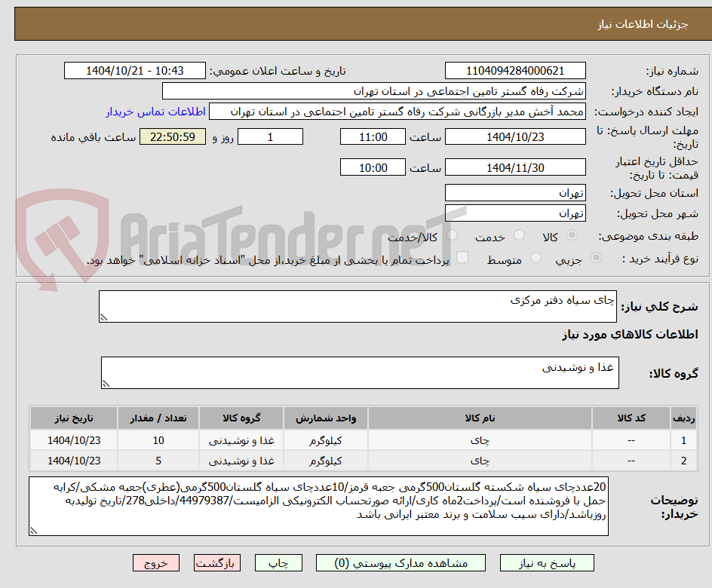Click the remaining time 22:50:59 field
712x588 pixels.
(x=173, y=136)
